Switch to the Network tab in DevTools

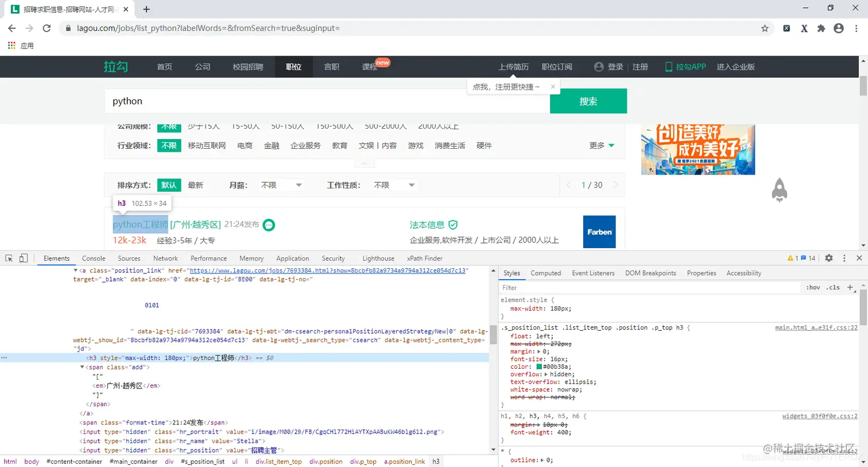pyautogui.click(x=165, y=258)
